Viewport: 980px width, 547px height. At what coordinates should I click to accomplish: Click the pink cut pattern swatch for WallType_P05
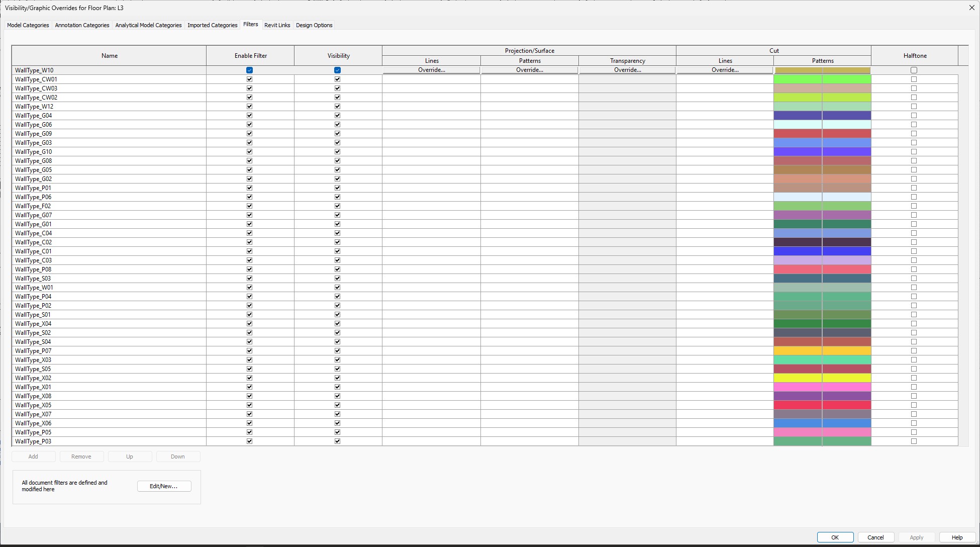[x=822, y=432]
